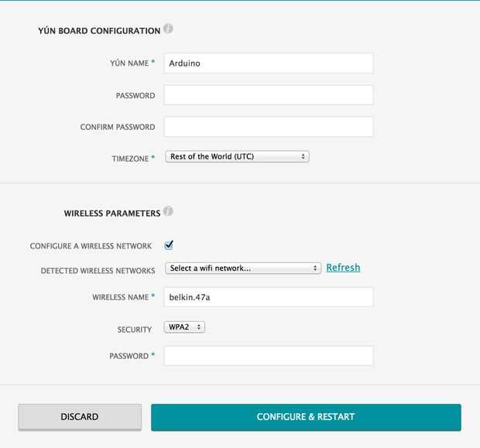Image resolution: width=480 pixels, height=448 pixels.
Task: Click the Confirm Password input field
Action: click(x=269, y=127)
